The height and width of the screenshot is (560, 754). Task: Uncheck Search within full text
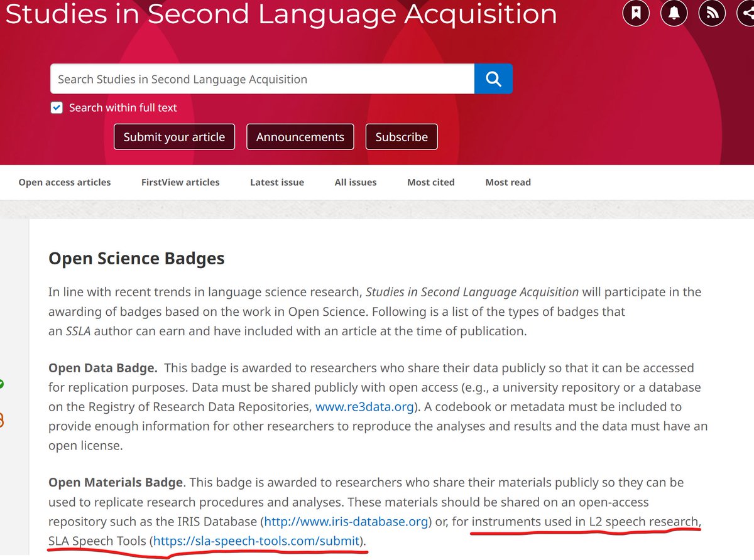[57, 108]
